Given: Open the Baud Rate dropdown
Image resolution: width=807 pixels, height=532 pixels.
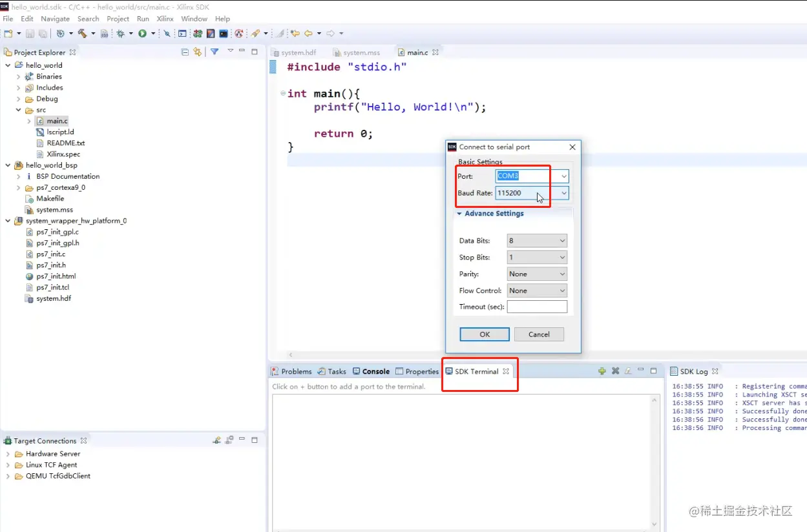Looking at the screenshot, I should [x=563, y=193].
